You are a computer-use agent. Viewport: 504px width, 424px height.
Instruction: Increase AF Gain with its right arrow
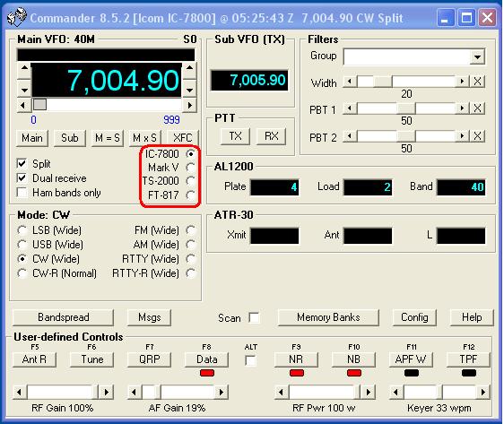pyautogui.click(x=221, y=393)
